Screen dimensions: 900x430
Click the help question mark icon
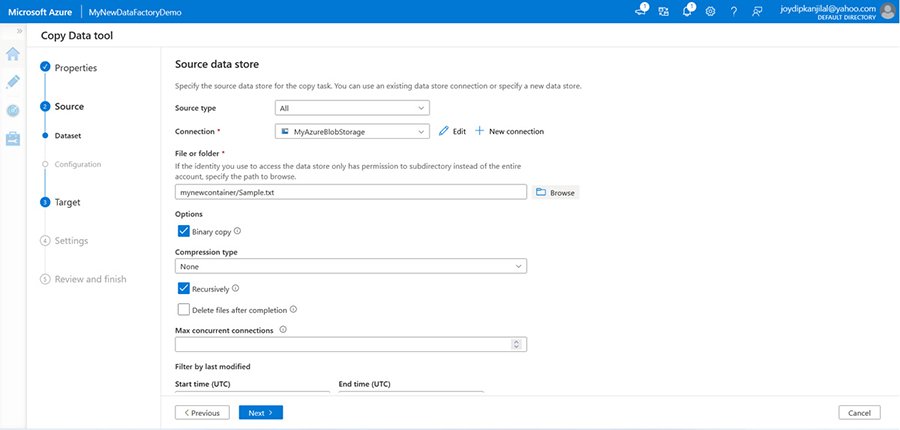point(733,11)
